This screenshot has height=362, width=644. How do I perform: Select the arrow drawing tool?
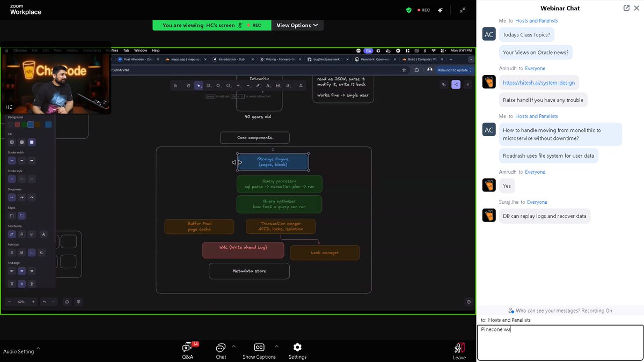click(238, 85)
